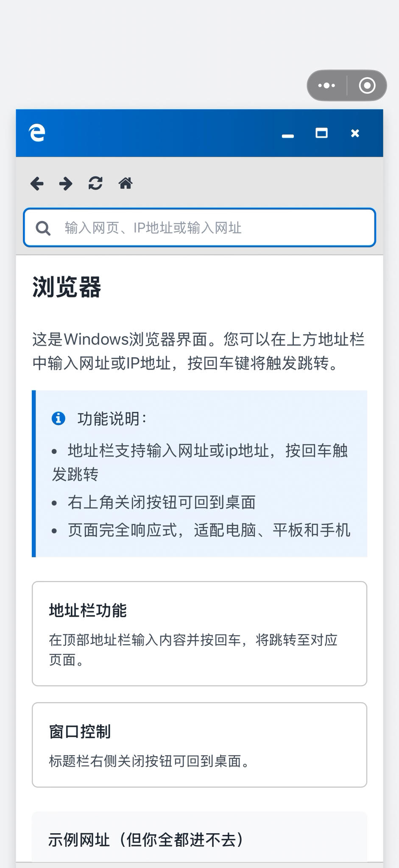Open the mini program more-options dots

[x=326, y=86]
